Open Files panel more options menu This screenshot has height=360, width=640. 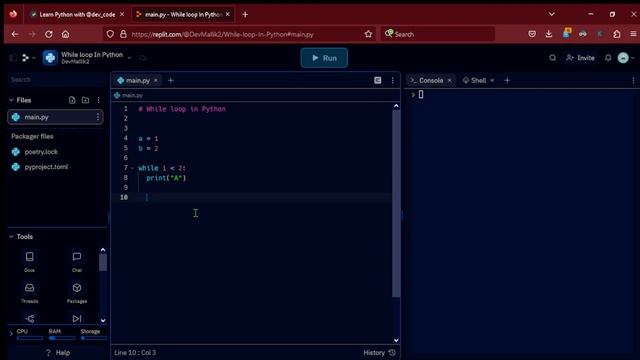click(98, 100)
